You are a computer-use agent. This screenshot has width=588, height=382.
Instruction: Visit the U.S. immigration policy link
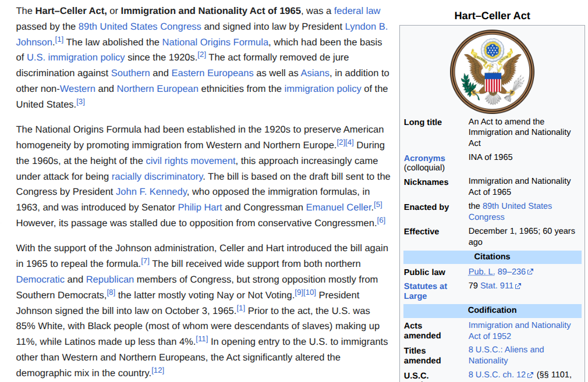coord(76,58)
